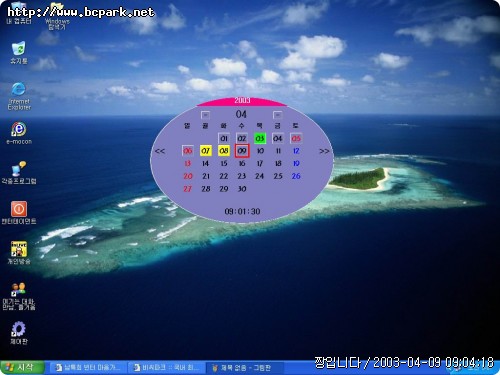The image size is (500, 375).
Task: Select red Sunday date 06
Action: [188, 151]
